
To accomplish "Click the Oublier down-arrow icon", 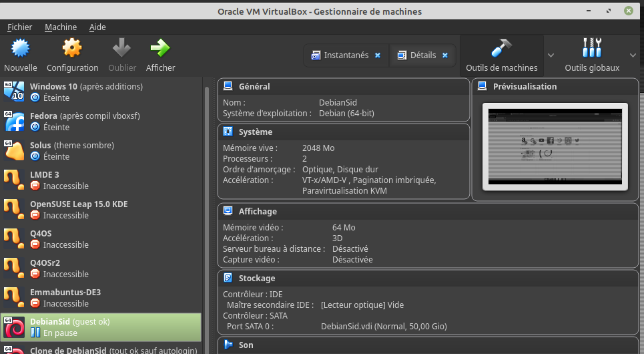I will click(x=122, y=48).
